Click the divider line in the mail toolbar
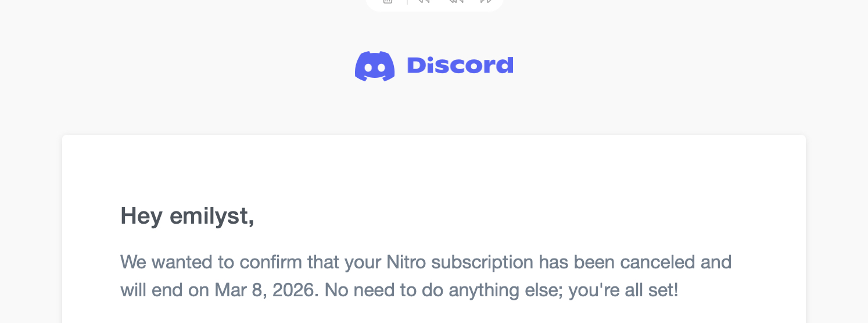This screenshot has width=868, height=323. pos(407,2)
